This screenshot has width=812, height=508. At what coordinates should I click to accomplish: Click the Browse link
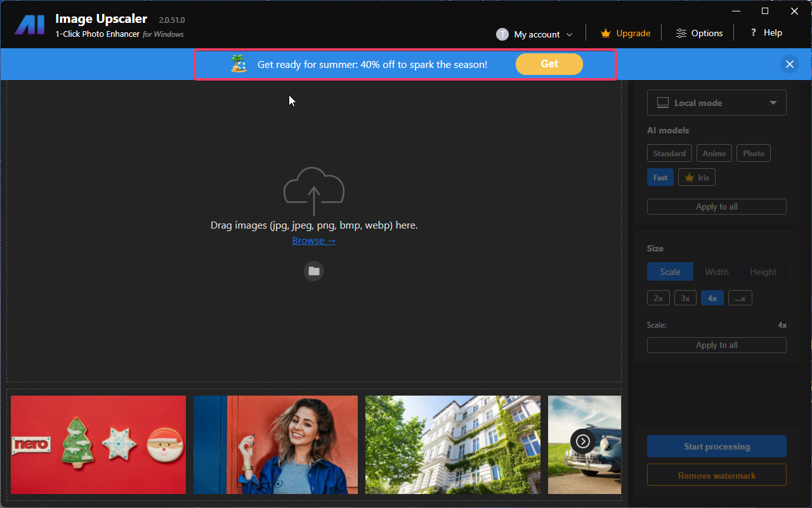[314, 241]
